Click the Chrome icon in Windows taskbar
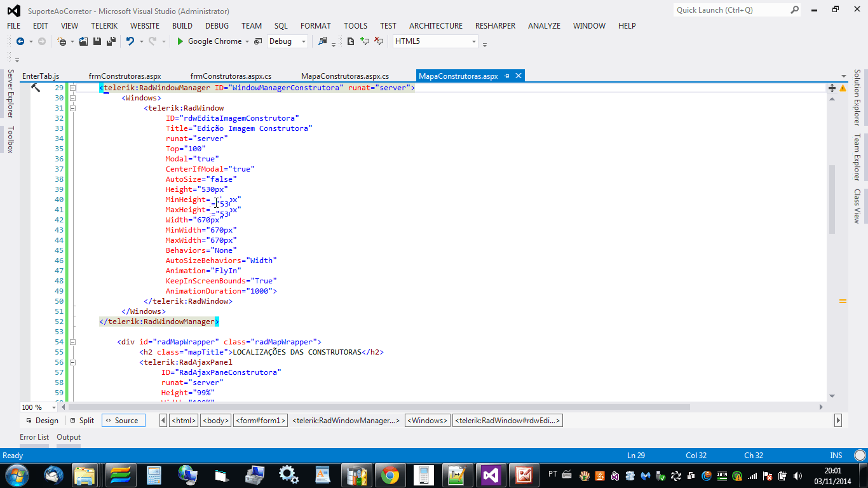The image size is (868, 488). click(390, 475)
